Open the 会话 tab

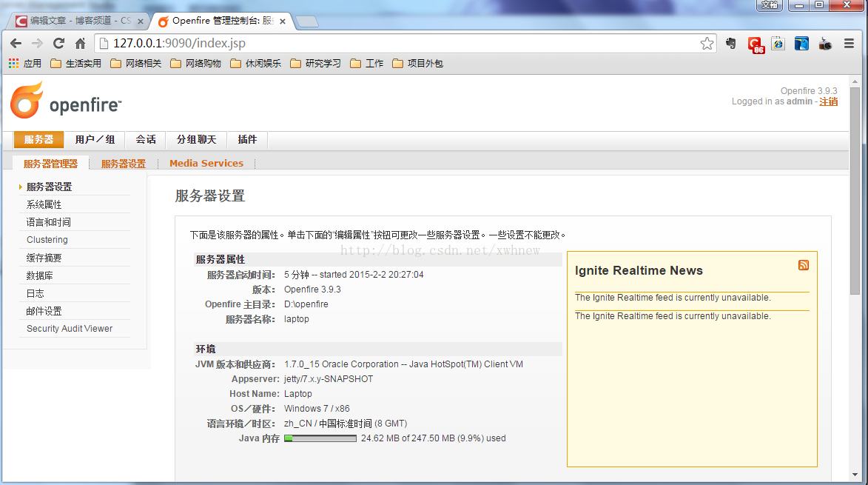click(x=146, y=139)
